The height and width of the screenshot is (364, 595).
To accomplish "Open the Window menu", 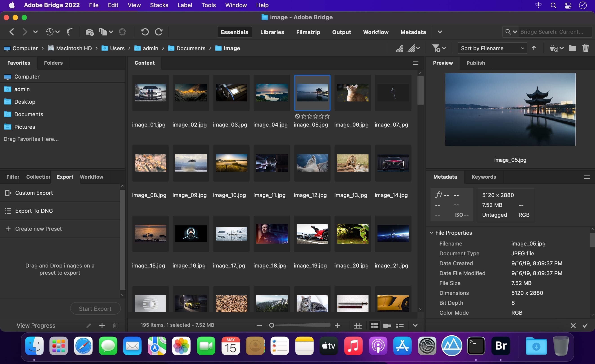I will [x=236, y=5].
